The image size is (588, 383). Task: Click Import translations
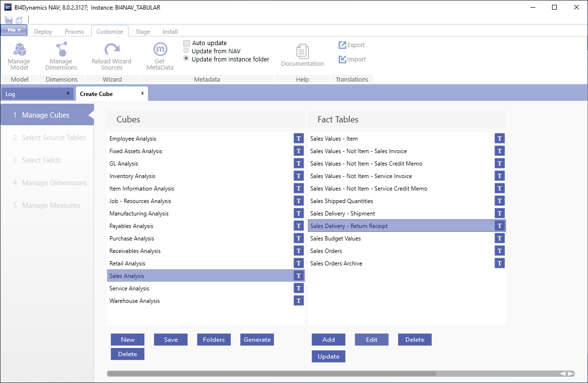(352, 60)
